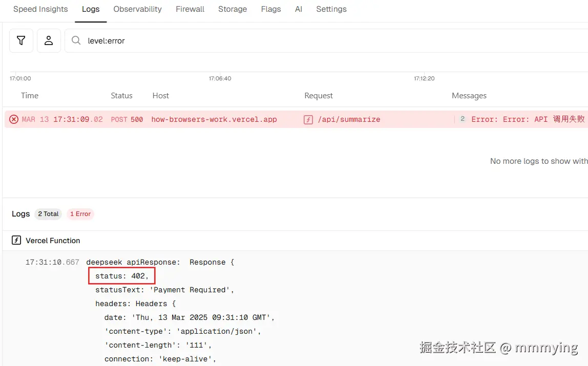The height and width of the screenshot is (366, 588).
Task: Click the status: 402 line
Action: click(x=122, y=276)
